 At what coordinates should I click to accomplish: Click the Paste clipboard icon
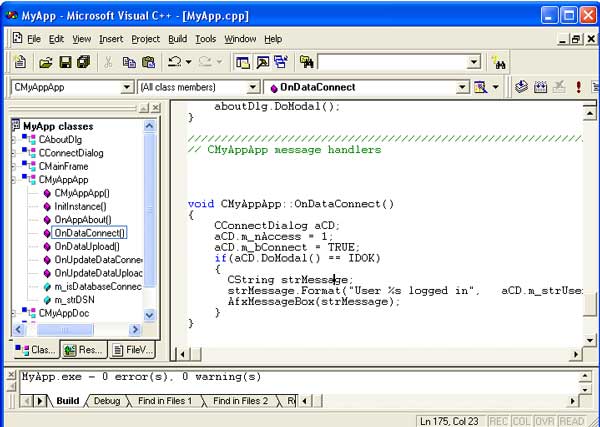(148, 62)
